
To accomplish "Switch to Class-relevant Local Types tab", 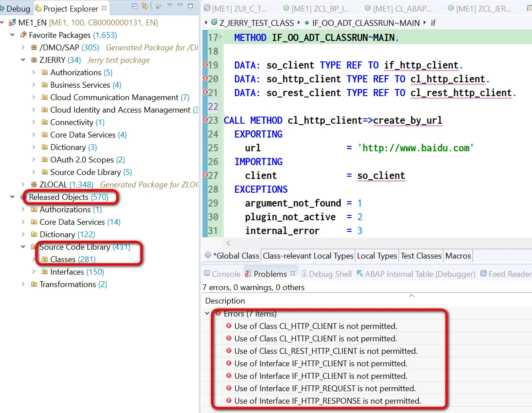I will click(308, 256).
